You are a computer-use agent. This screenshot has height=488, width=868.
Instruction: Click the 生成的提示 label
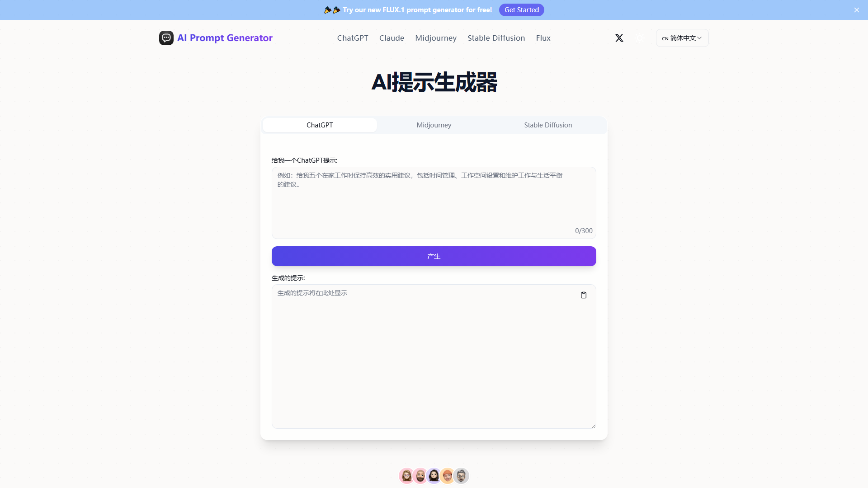[x=288, y=278]
